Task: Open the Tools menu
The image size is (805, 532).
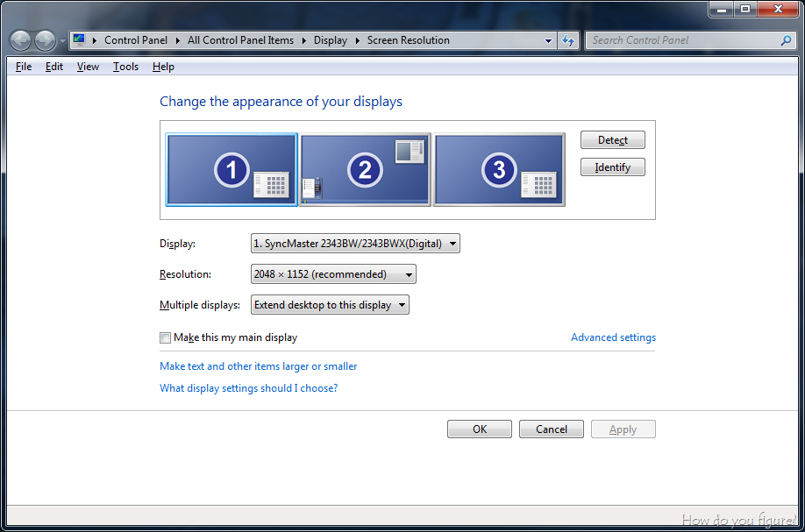Action: point(125,67)
